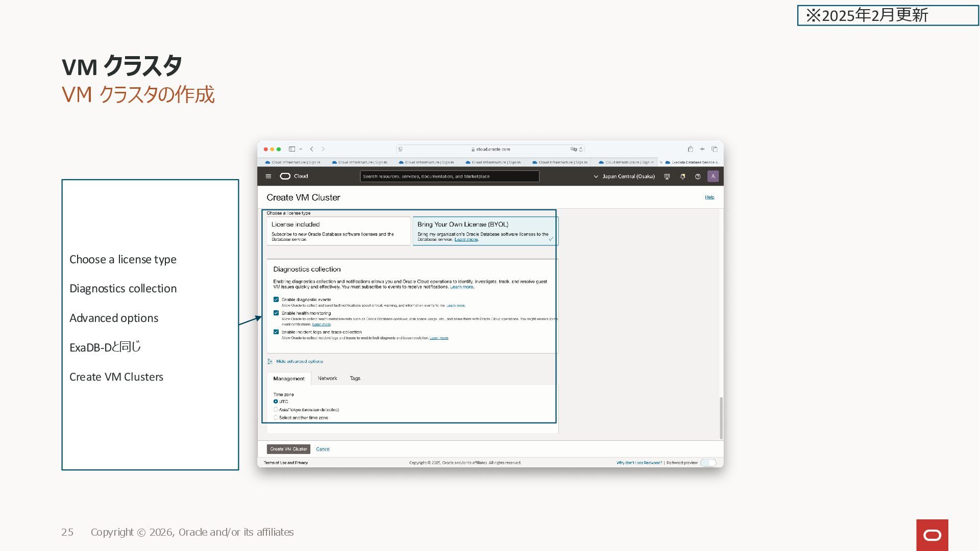Click the Cancel link
Image resolution: width=980 pixels, height=551 pixels.
(x=323, y=449)
